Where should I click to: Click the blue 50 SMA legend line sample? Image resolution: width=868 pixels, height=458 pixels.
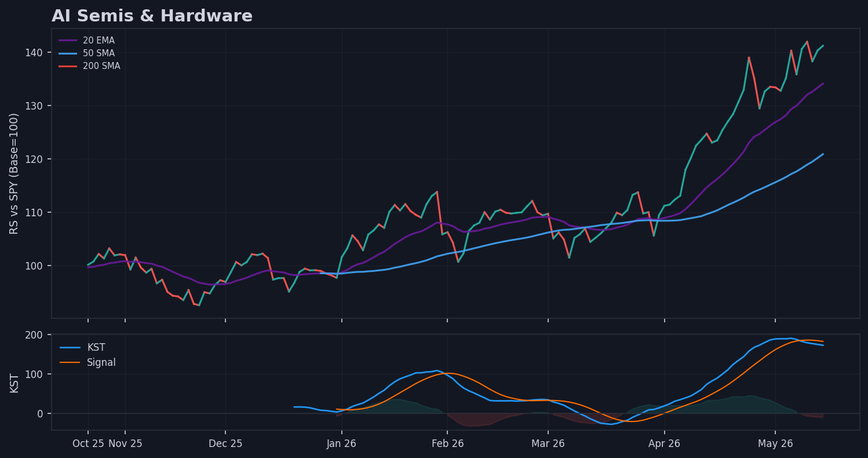click(68, 53)
